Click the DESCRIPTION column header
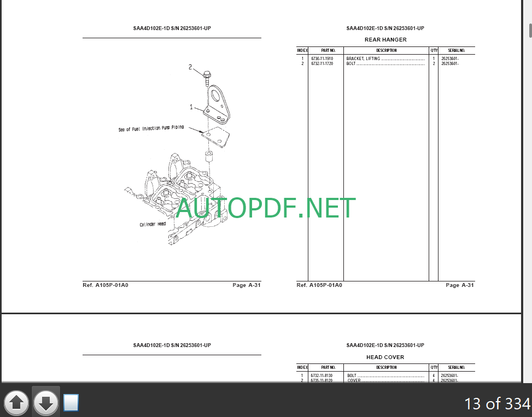The height and width of the screenshot is (417, 532). tap(386, 50)
